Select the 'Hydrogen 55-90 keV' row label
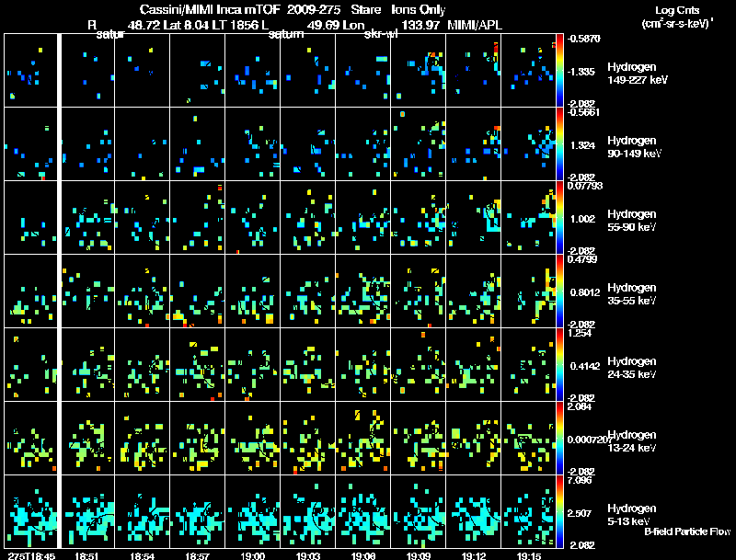 point(632,221)
